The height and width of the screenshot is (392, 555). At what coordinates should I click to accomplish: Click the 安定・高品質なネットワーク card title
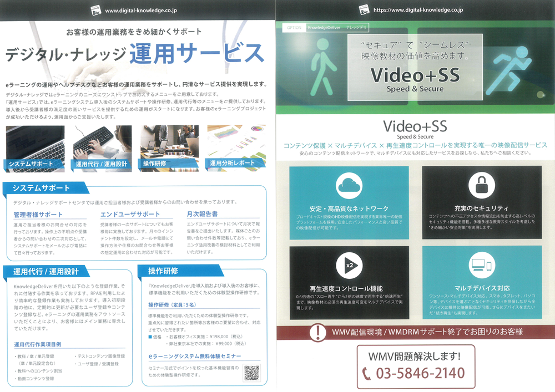coord(349,208)
